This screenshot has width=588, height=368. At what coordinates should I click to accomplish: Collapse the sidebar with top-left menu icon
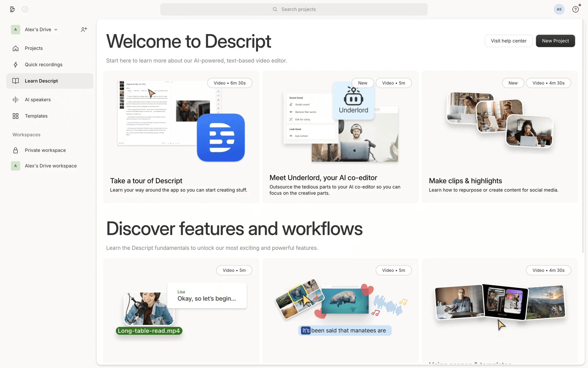pyautogui.click(x=12, y=9)
